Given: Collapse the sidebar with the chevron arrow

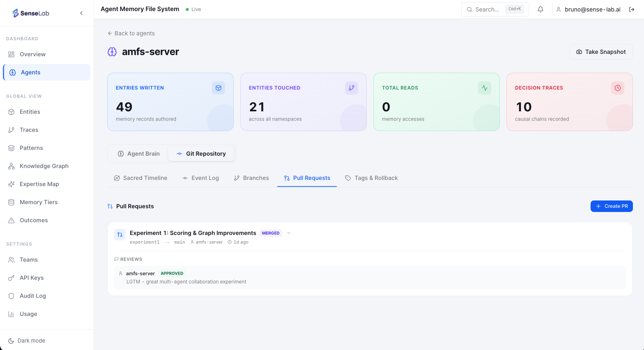Looking at the screenshot, I should (x=81, y=13).
